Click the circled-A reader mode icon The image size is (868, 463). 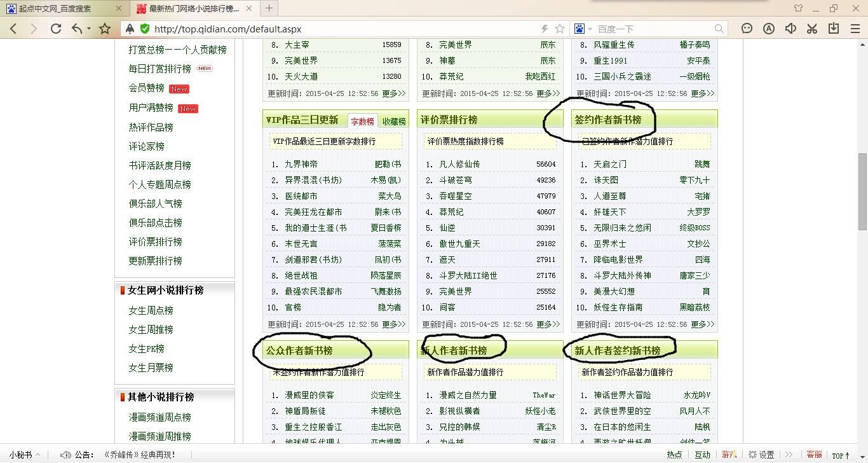[x=769, y=29]
